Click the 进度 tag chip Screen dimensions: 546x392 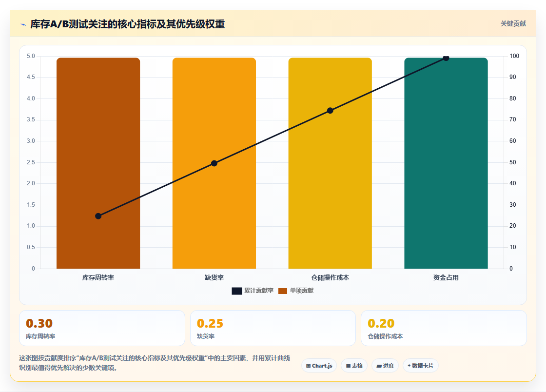[385, 366]
